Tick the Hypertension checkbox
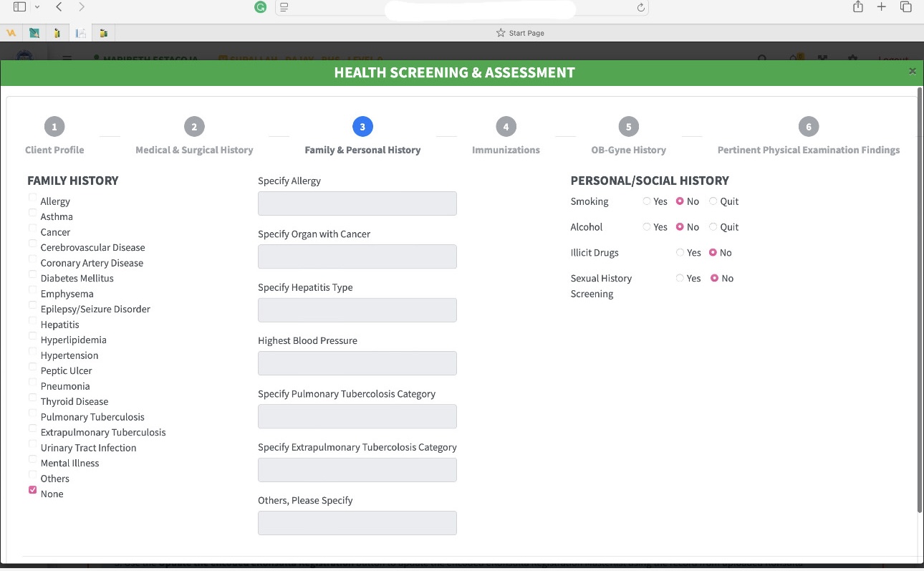This screenshot has width=924, height=571. [32, 352]
